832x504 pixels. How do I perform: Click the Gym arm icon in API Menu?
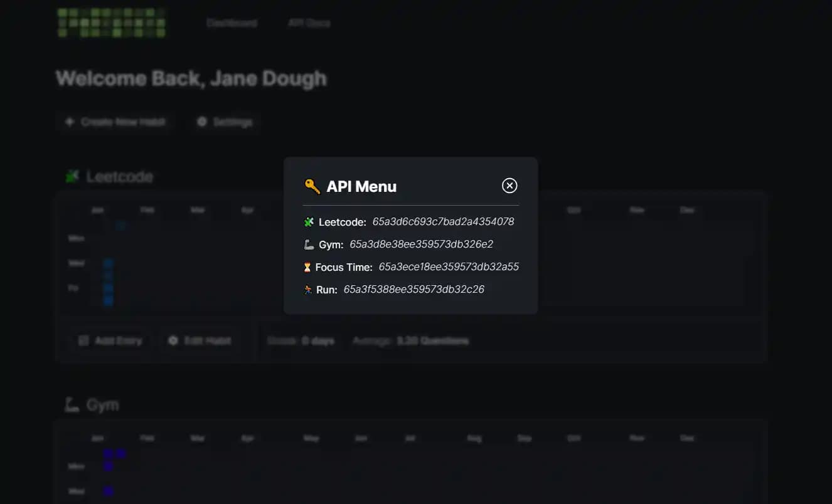308,244
